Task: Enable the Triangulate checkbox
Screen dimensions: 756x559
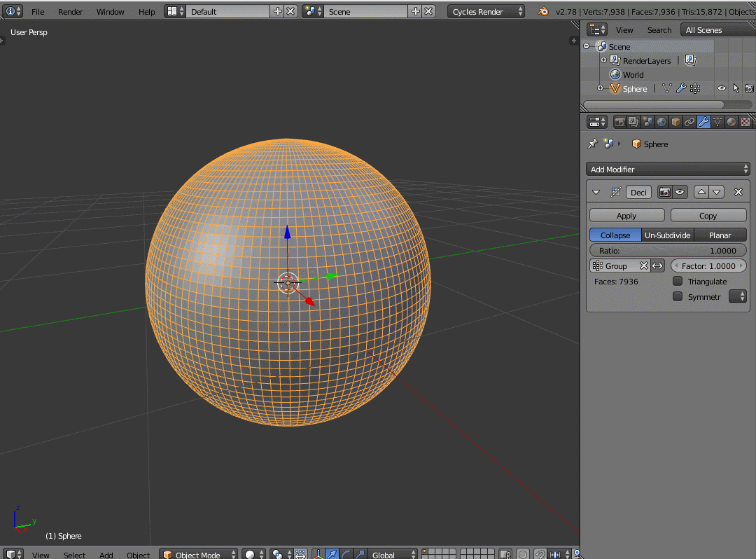Action: [678, 281]
